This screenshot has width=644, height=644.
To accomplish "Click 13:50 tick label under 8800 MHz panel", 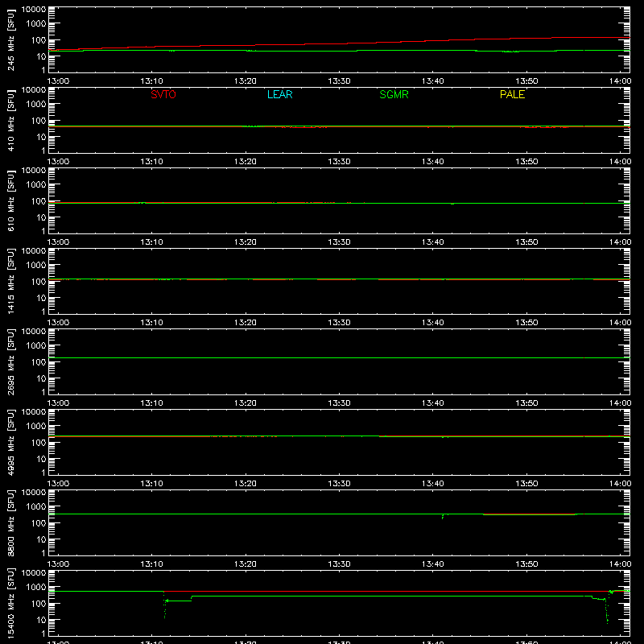I will [x=526, y=564].
